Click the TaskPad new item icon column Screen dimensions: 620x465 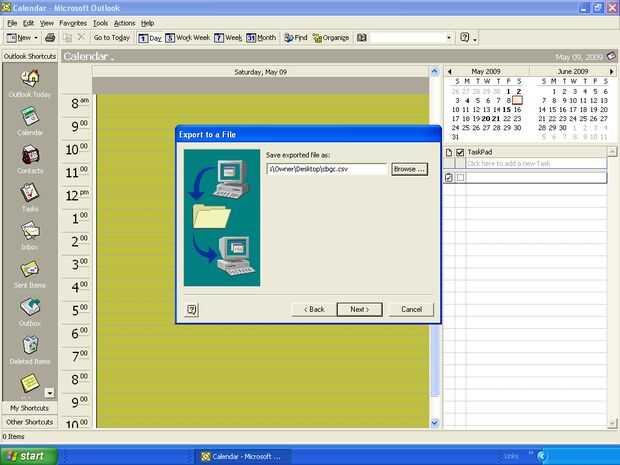449,152
